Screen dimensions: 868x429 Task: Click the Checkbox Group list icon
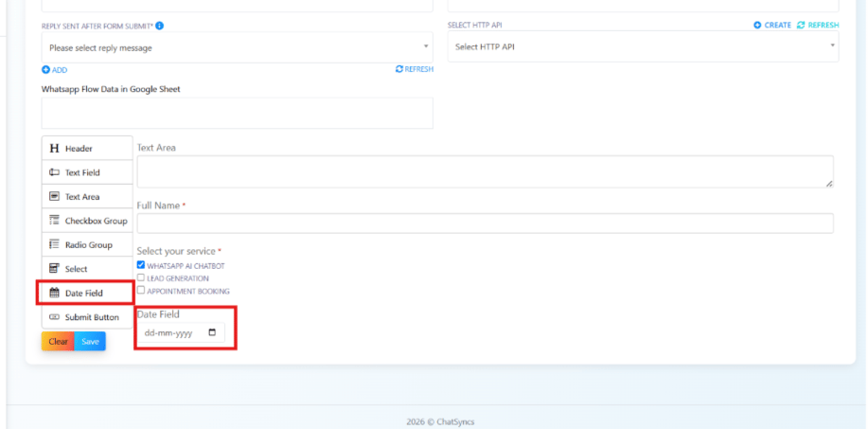click(54, 221)
